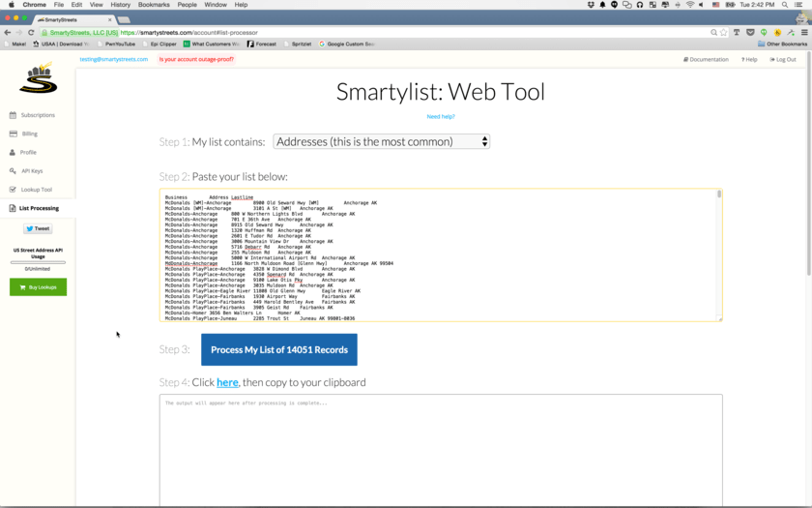Screen dimensions: 812x508
Task: Select the SmartyStreets browser tab
Action: click(73, 19)
